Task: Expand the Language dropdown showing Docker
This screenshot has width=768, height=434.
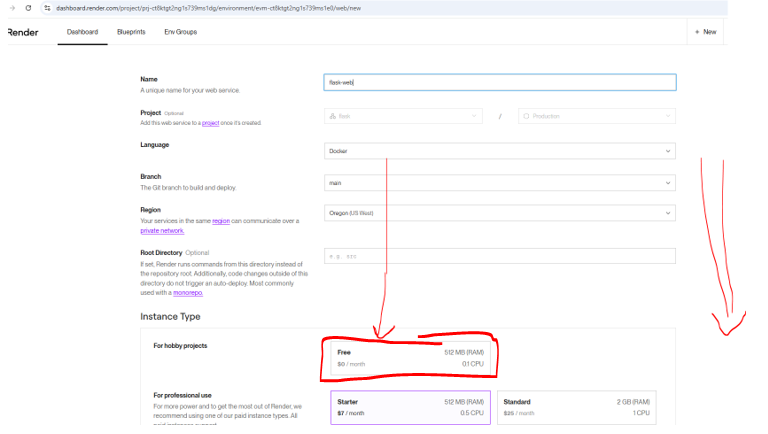Action: pyautogui.click(x=500, y=151)
